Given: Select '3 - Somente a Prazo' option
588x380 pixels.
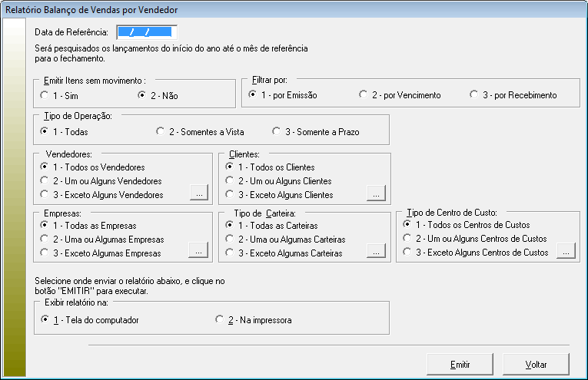Looking at the screenshot, I should [x=277, y=131].
